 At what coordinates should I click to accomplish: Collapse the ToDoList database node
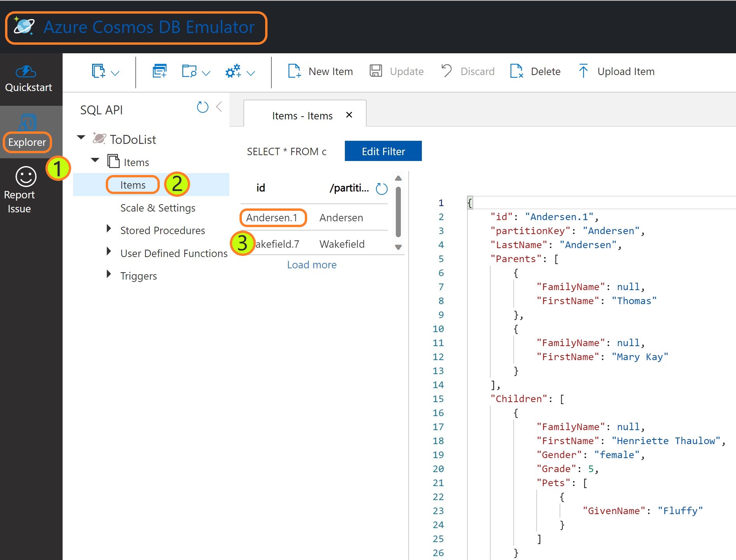point(81,137)
